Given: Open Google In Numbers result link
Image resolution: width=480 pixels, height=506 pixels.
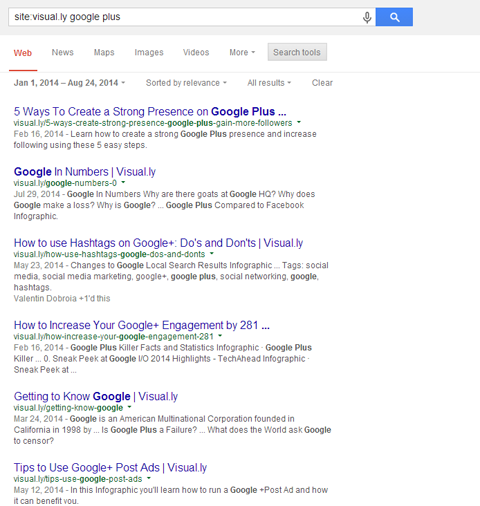Looking at the screenshot, I should tap(85, 172).
